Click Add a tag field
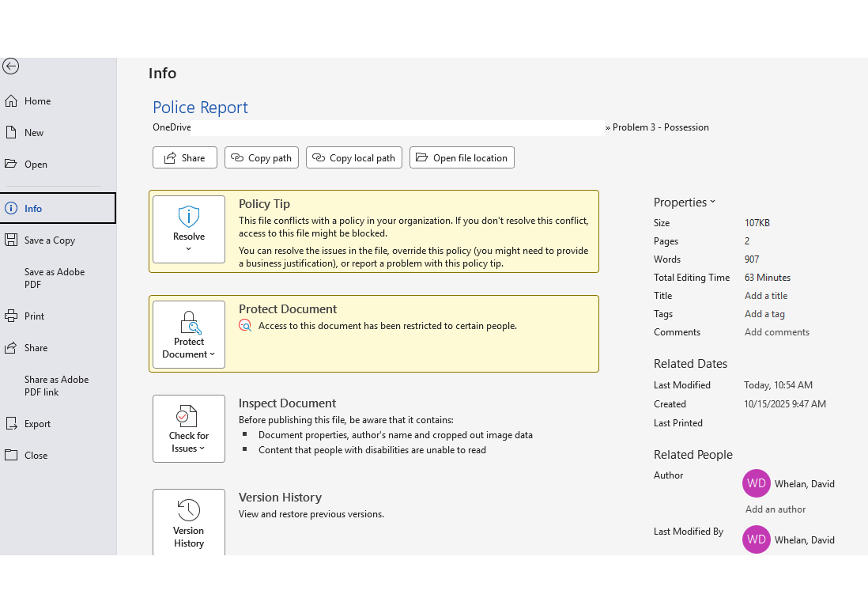868x598 pixels. coord(764,314)
